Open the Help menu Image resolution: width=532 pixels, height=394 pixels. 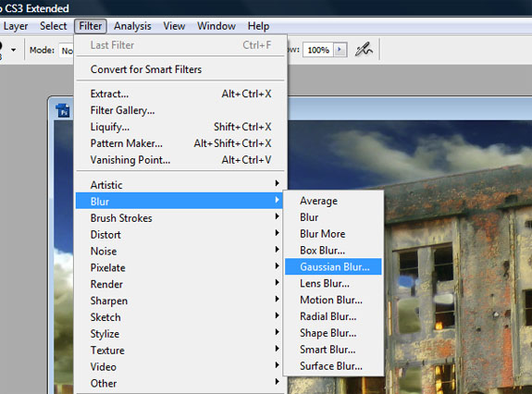258,26
